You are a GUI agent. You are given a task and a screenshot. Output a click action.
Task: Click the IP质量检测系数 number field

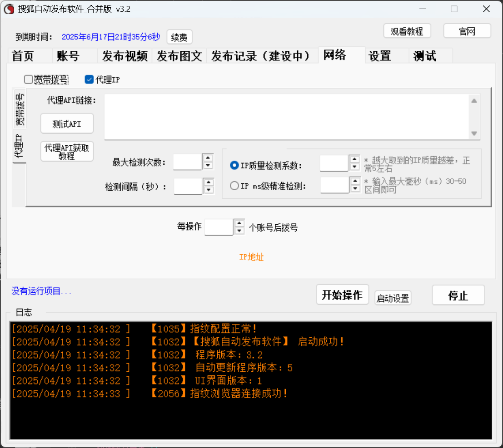click(x=334, y=163)
